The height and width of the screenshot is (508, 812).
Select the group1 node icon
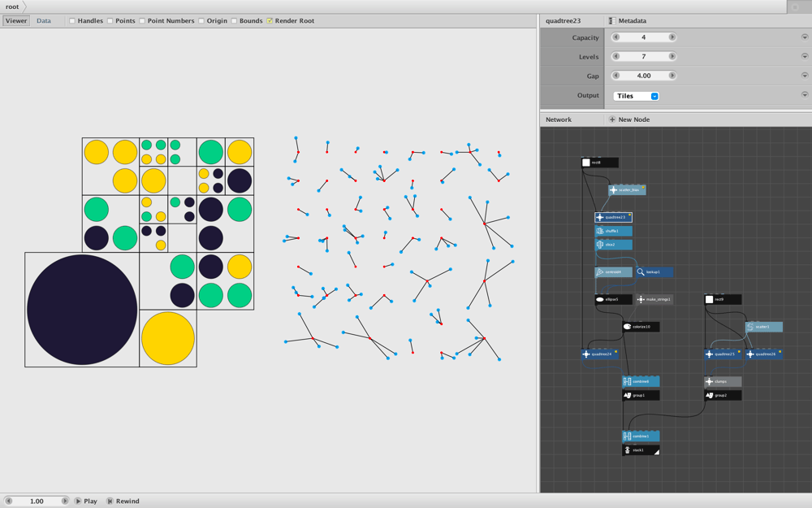point(627,395)
